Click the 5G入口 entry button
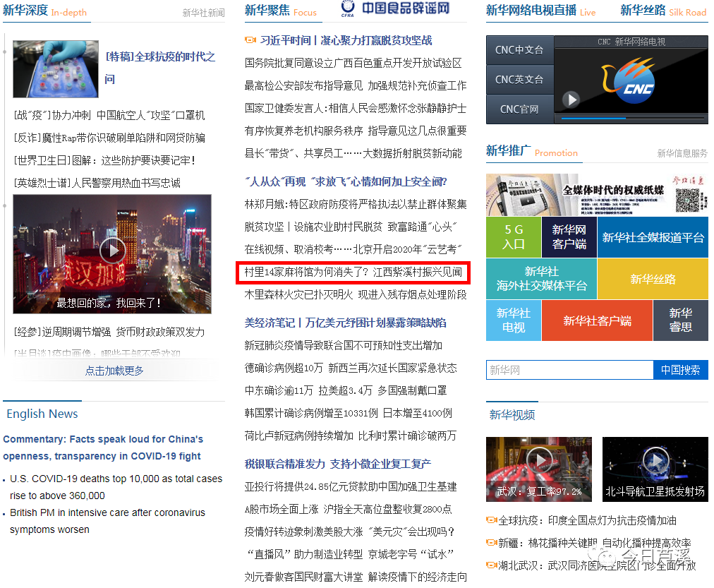714x588 pixels. [513, 237]
